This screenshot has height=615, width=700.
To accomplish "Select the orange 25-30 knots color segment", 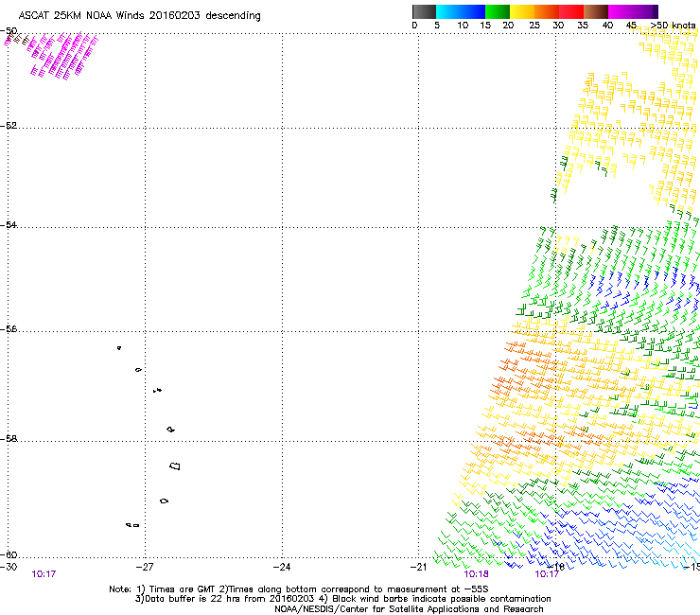I will click(547, 11).
